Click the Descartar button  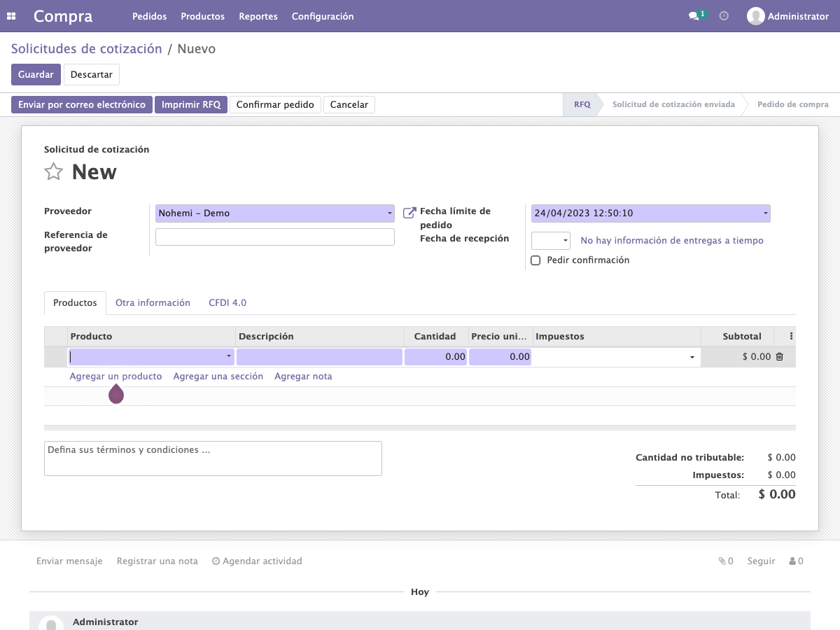tap(92, 74)
